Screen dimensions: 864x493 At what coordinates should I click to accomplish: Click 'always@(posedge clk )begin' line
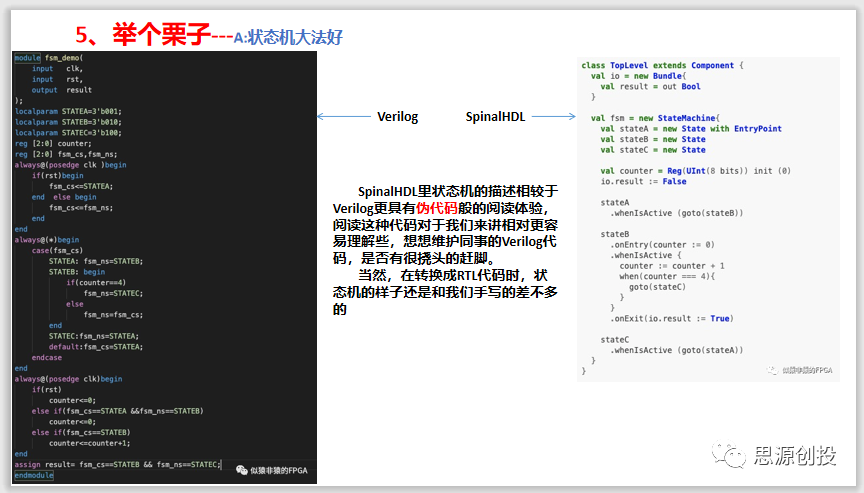(x=71, y=165)
